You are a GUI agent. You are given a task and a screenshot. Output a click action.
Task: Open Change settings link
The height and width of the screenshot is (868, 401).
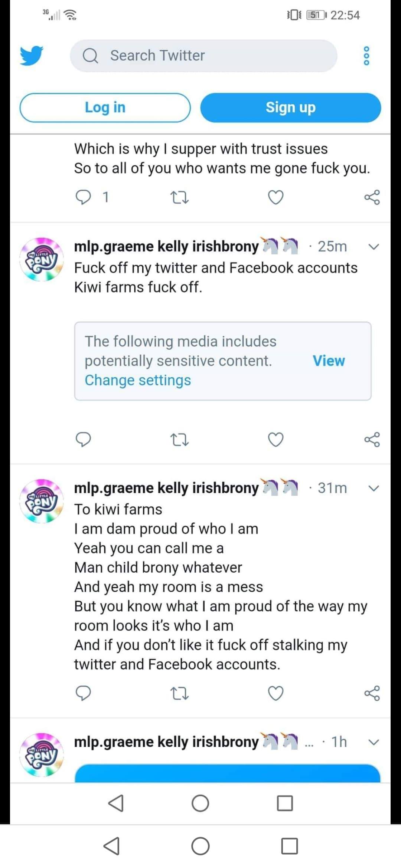click(138, 380)
